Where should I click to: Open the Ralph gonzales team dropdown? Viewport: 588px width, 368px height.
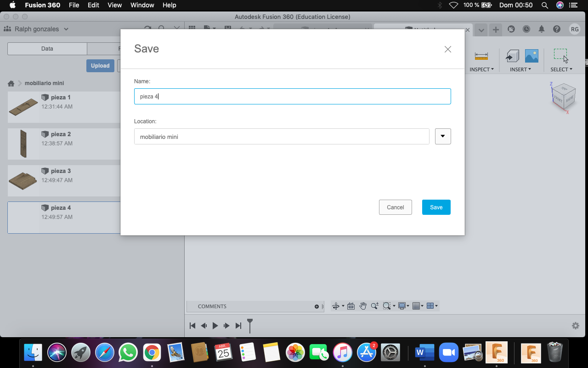click(36, 29)
